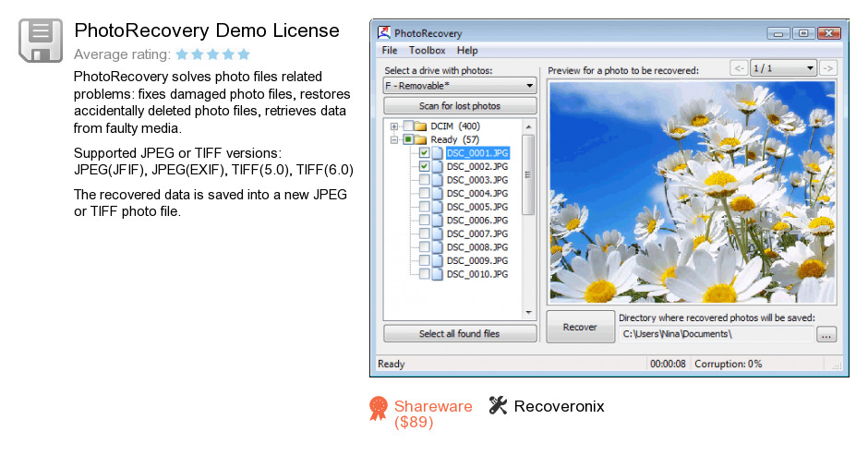Click the Ready folder icon

coord(420,139)
